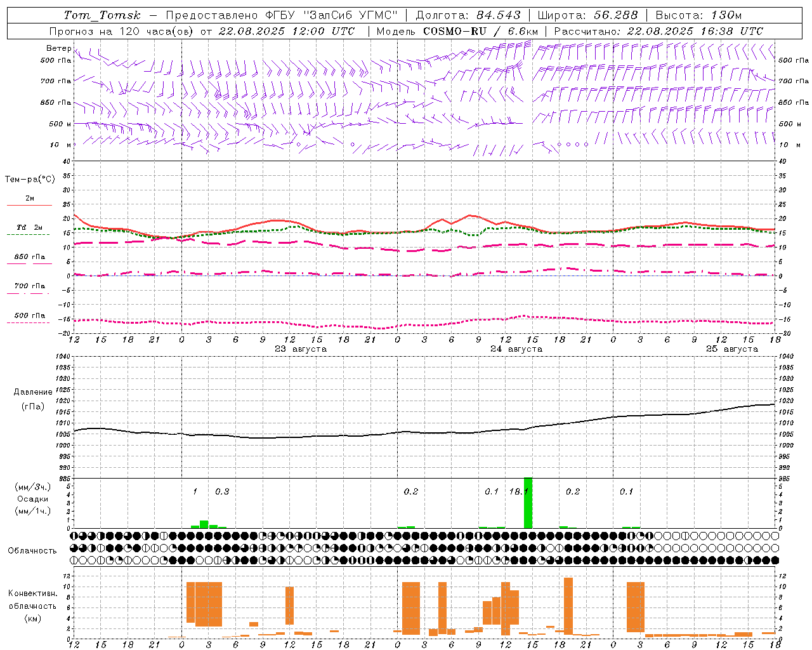The image size is (812, 650).
Task: Click the 25 августа date label
Action: pos(732,349)
